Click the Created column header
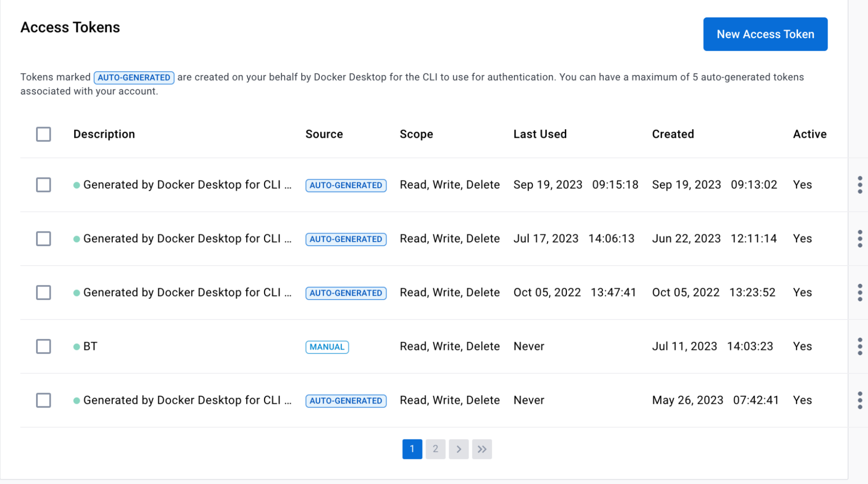 (672, 134)
